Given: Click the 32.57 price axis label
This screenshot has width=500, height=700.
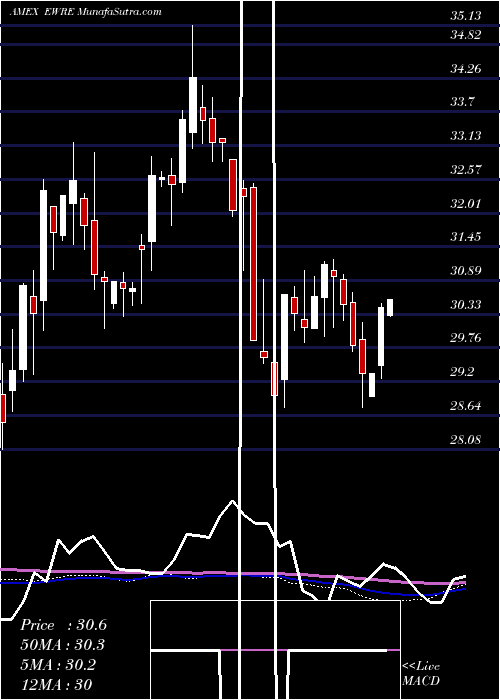Looking at the screenshot, I should click(466, 169).
